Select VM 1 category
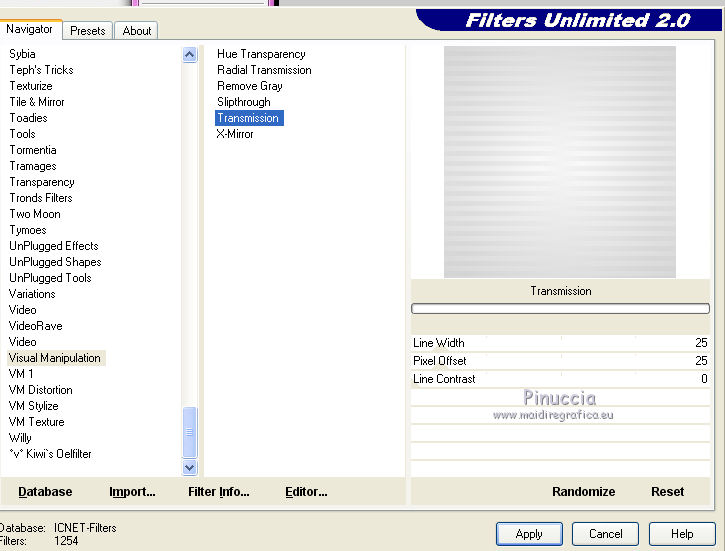 pyautogui.click(x=21, y=374)
